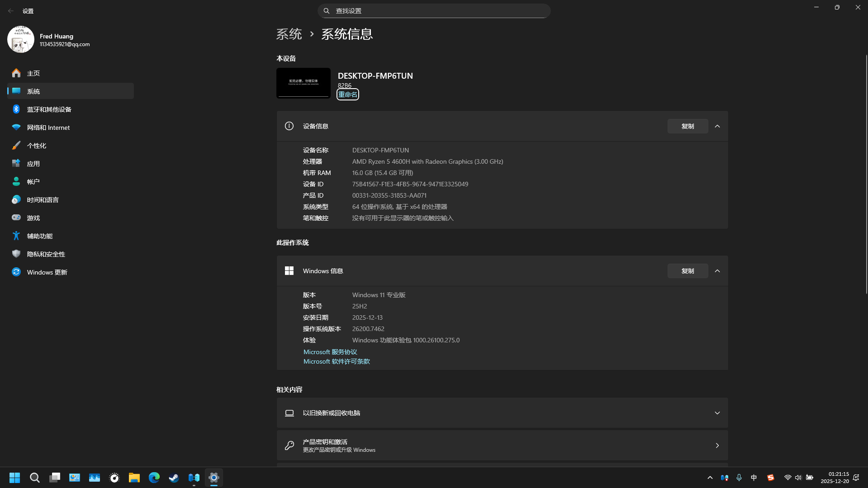Click the microphone icon in system tray

[x=739, y=478]
